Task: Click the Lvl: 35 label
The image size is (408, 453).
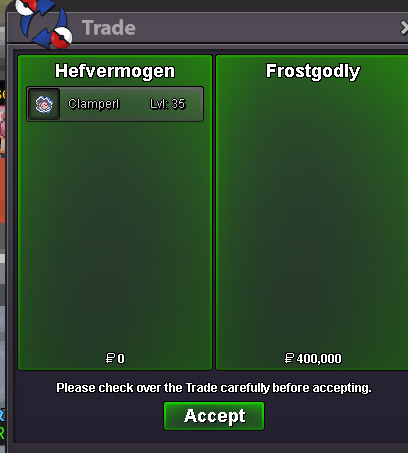Action: [167, 104]
